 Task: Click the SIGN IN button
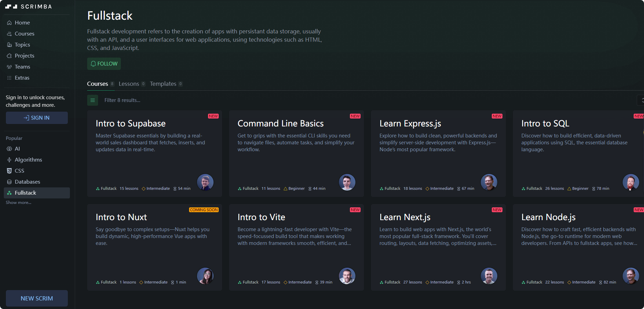click(37, 118)
